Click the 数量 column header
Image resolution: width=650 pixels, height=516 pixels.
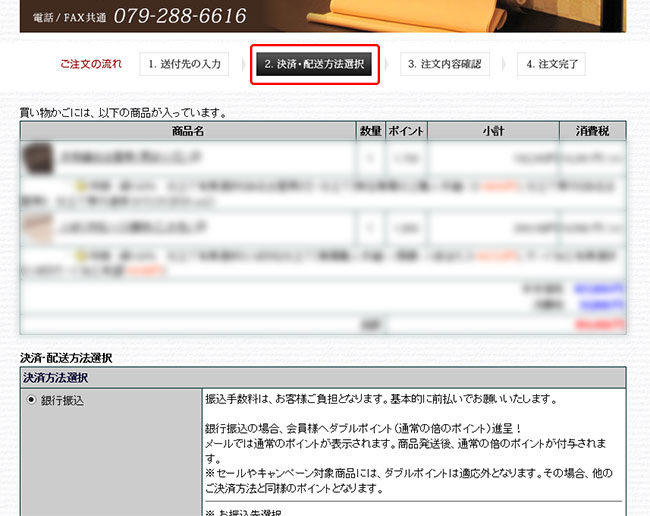coord(370,131)
